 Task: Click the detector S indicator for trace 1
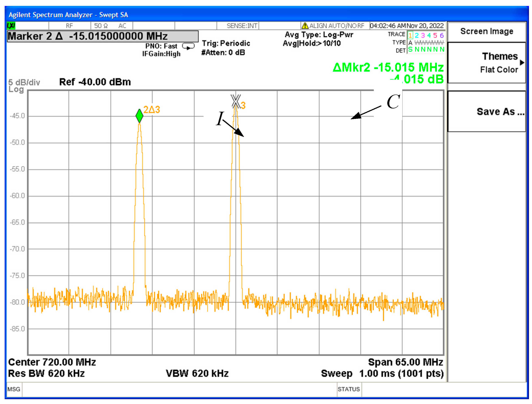click(x=410, y=50)
